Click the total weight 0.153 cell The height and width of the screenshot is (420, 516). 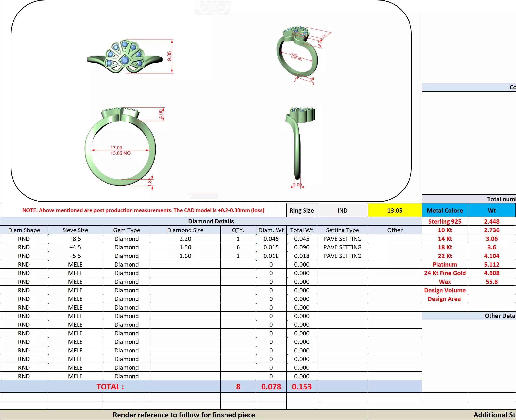[301, 387]
